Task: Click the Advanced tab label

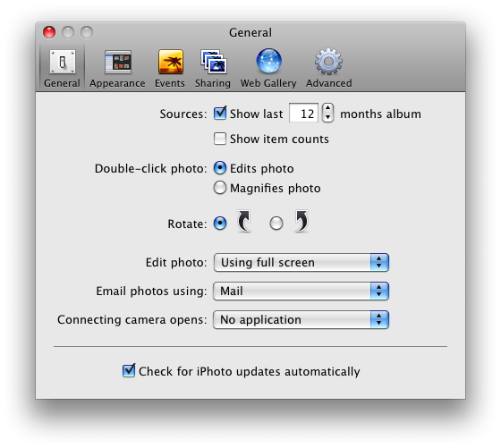Action: click(x=329, y=83)
